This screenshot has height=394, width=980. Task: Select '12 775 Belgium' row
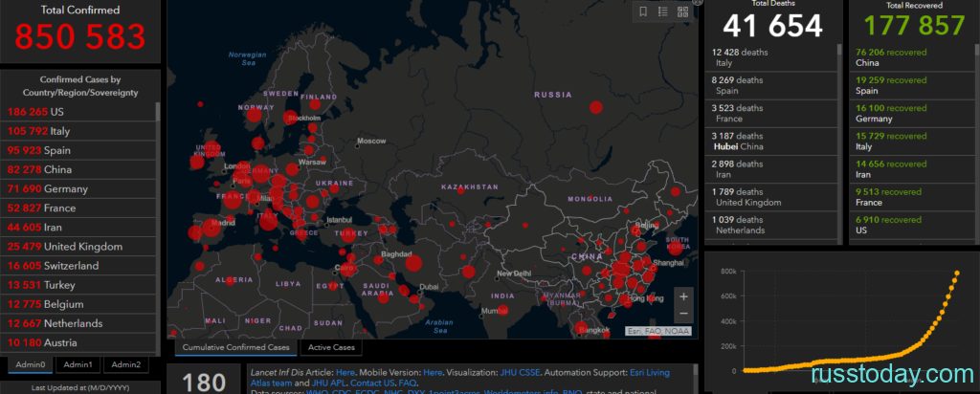(78, 304)
